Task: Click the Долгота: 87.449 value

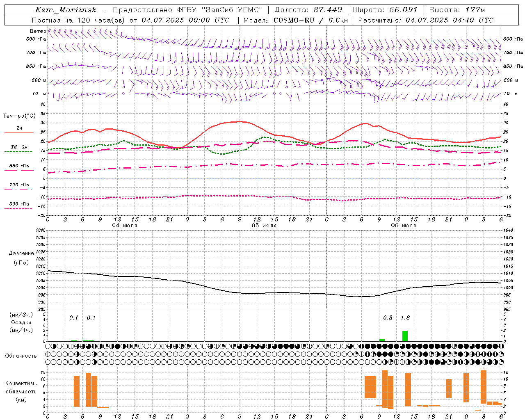Action: tap(308, 10)
